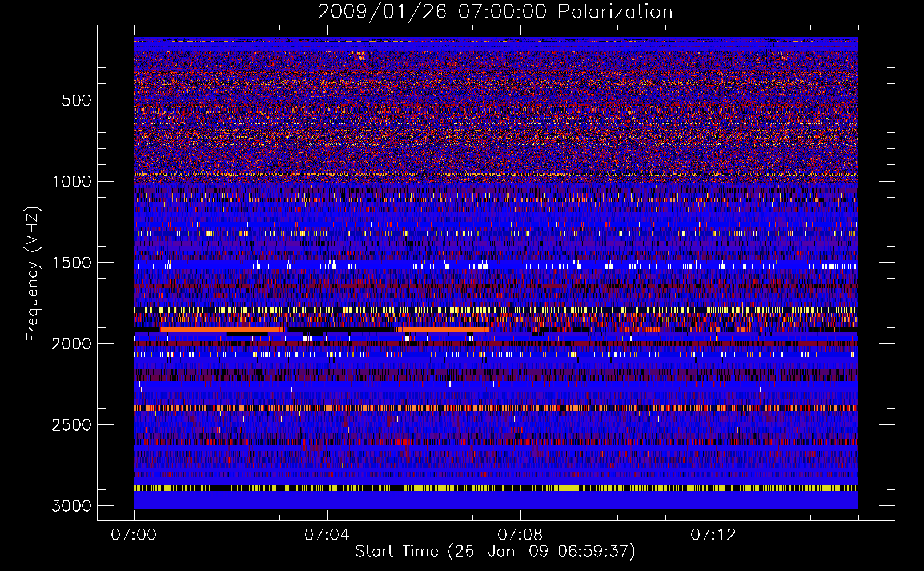The image size is (924, 571).
Task: Click the 'Start Time (26-Jan-09 06:59:37)' axis label
Action: coord(495,552)
